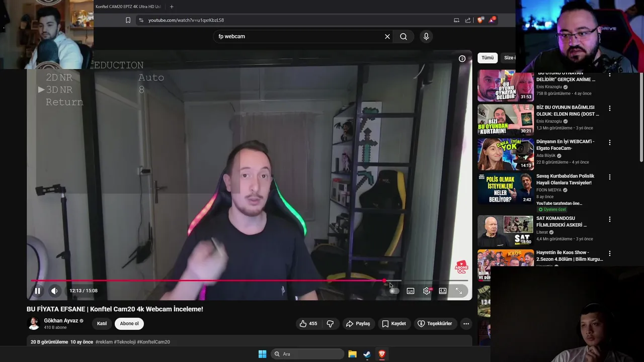
Task: Turn on subtitles in player
Action: pos(411,291)
